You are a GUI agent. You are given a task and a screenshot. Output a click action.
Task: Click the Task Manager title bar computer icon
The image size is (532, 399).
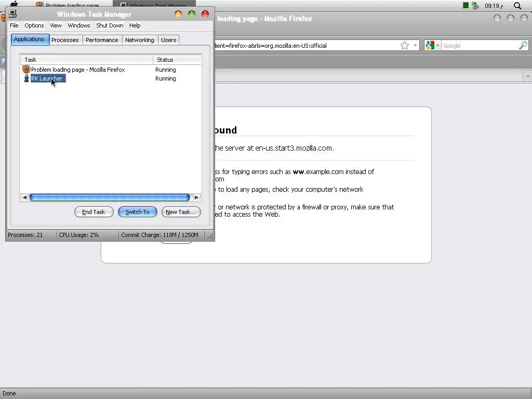coord(12,14)
